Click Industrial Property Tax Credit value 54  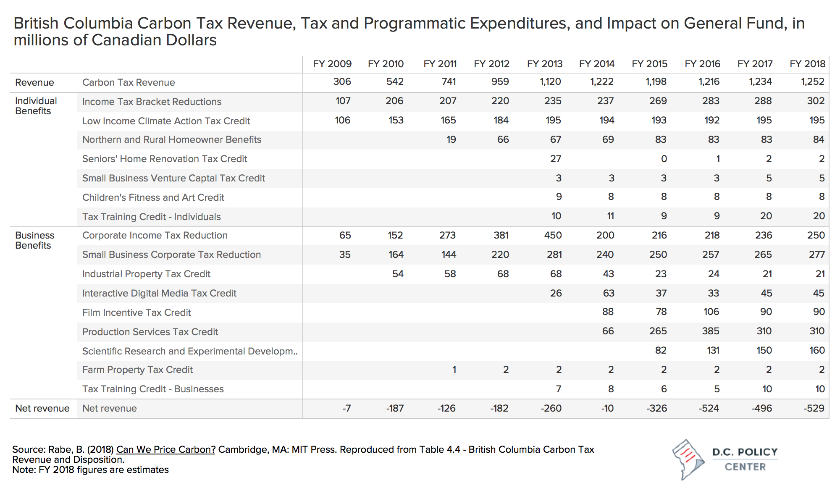point(398,274)
